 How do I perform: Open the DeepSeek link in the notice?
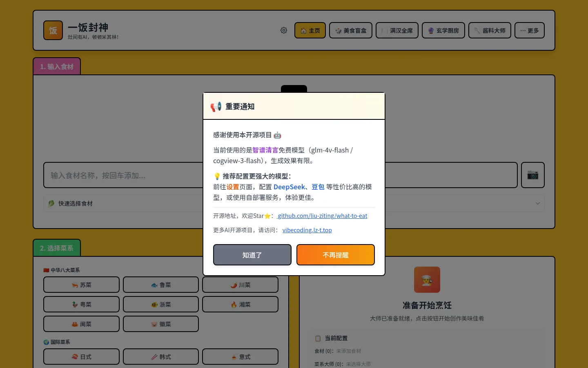pyautogui.click(x=289, y=187)
